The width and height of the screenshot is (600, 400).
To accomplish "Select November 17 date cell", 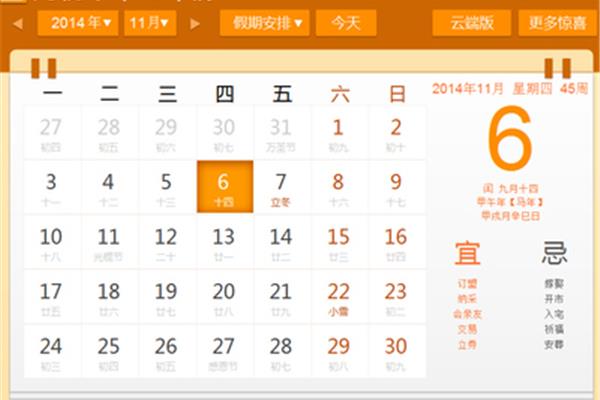I will [52, 297].
